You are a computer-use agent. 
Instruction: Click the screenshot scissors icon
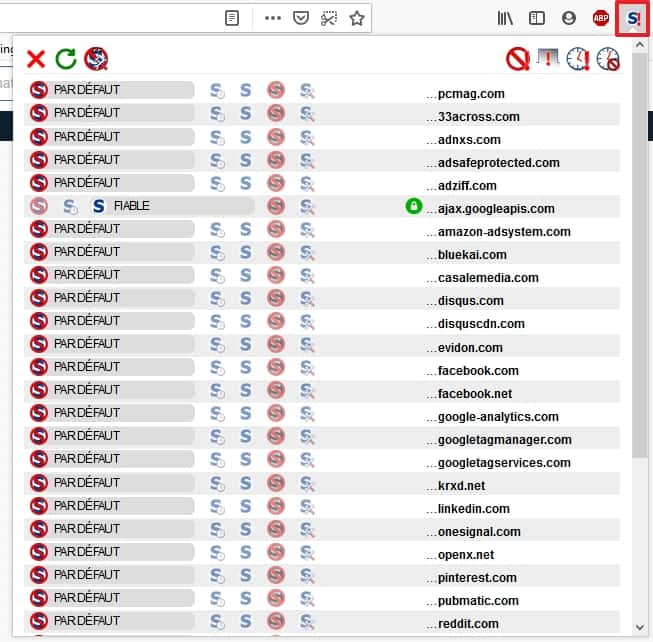coord(329,18)
